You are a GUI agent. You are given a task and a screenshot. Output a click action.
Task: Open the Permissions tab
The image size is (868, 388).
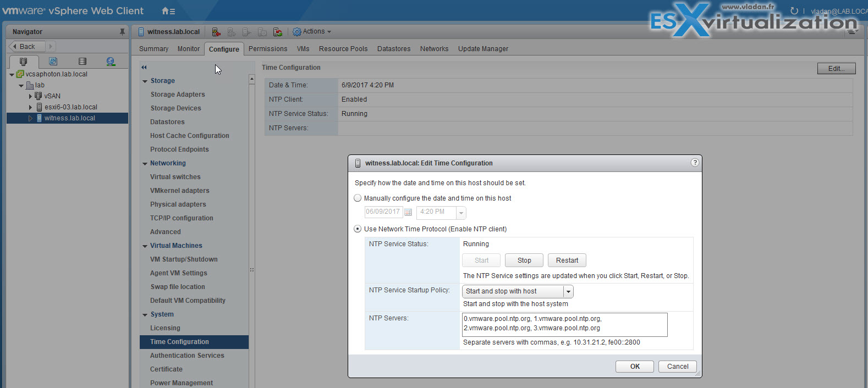click(x=268, y=49)
